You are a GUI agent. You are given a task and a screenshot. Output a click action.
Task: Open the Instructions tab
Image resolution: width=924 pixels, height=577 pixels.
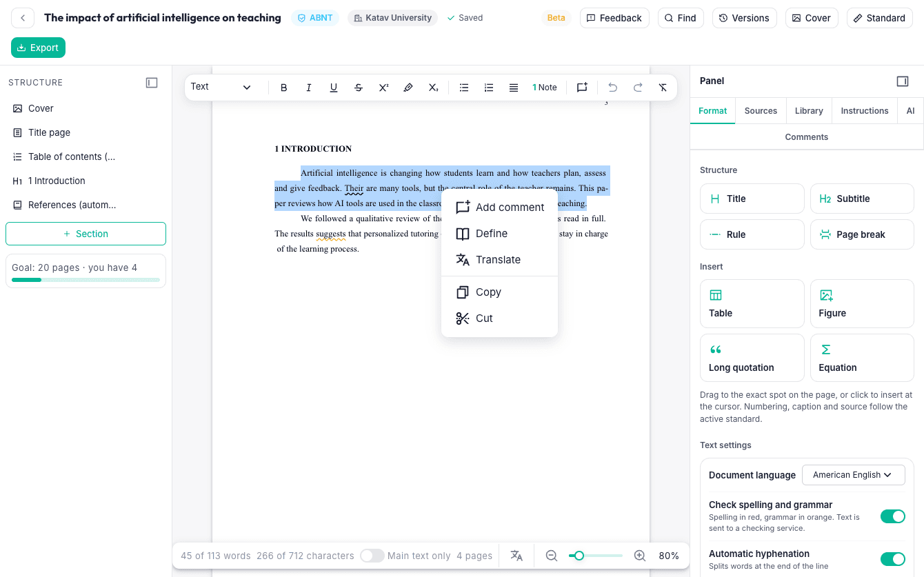(865, 111)
